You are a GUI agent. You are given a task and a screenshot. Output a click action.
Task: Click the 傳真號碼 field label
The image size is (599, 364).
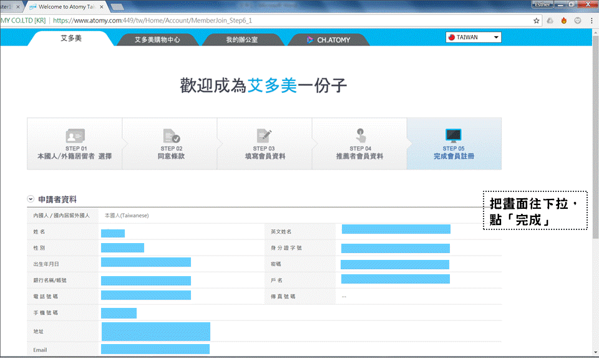283,297
